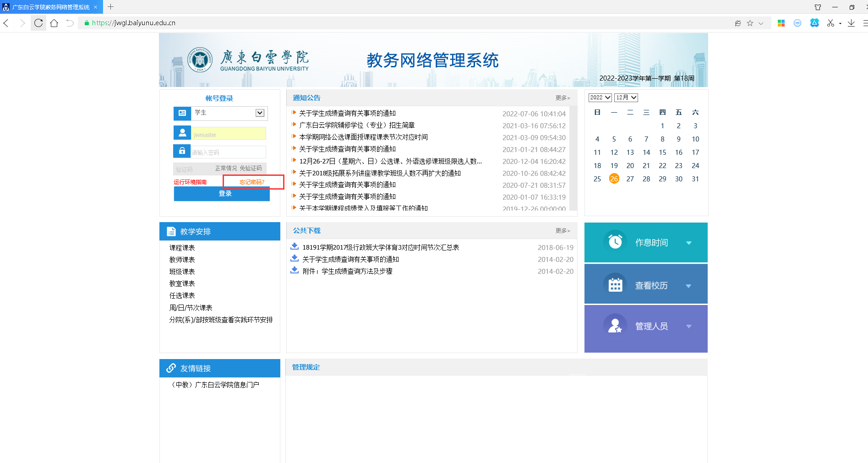Click the calendar icon for 查看校历

(x=615, y=285)
